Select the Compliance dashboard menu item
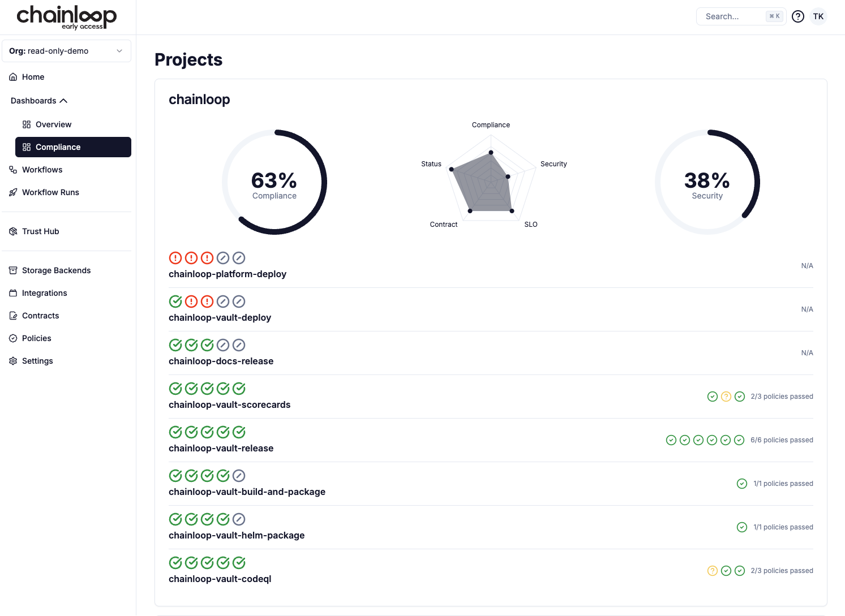The width and height of the screenshot is (845, 616). (73, 147)
